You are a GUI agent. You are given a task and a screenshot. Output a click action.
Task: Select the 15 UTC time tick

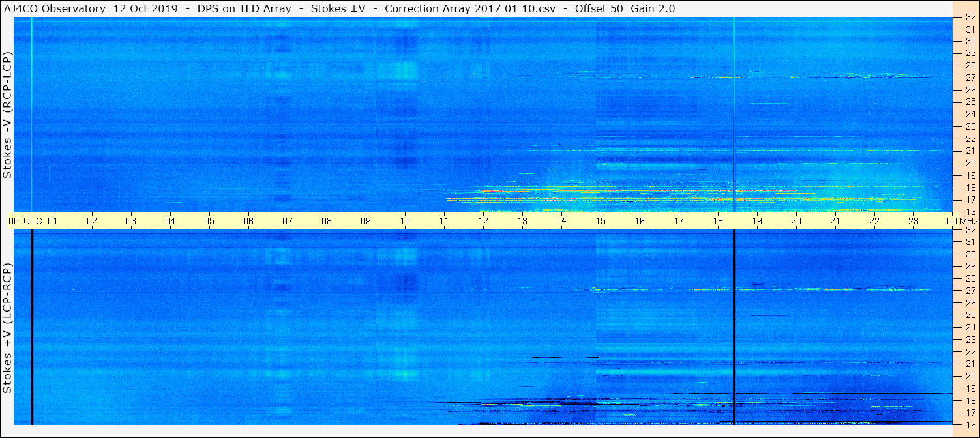click(601, 221)
